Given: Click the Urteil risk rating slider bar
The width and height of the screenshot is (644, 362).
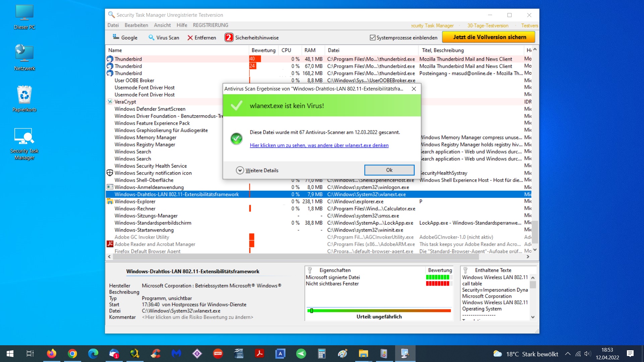Looking at the screenshot, I should coord(379,311).
